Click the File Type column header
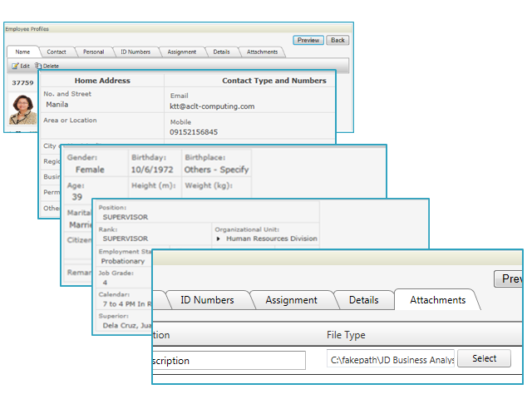 (346, 335)
